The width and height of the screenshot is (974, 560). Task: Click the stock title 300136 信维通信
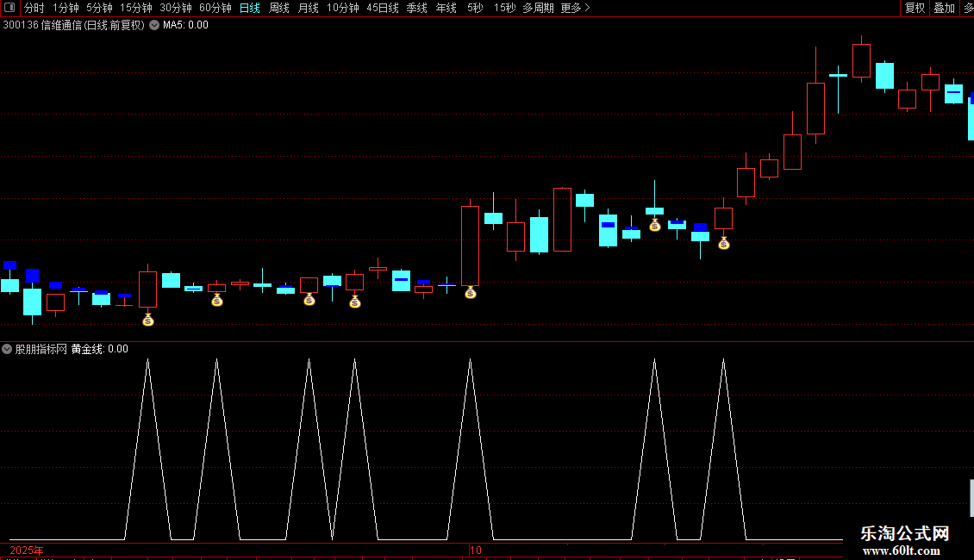click(42, 26)
